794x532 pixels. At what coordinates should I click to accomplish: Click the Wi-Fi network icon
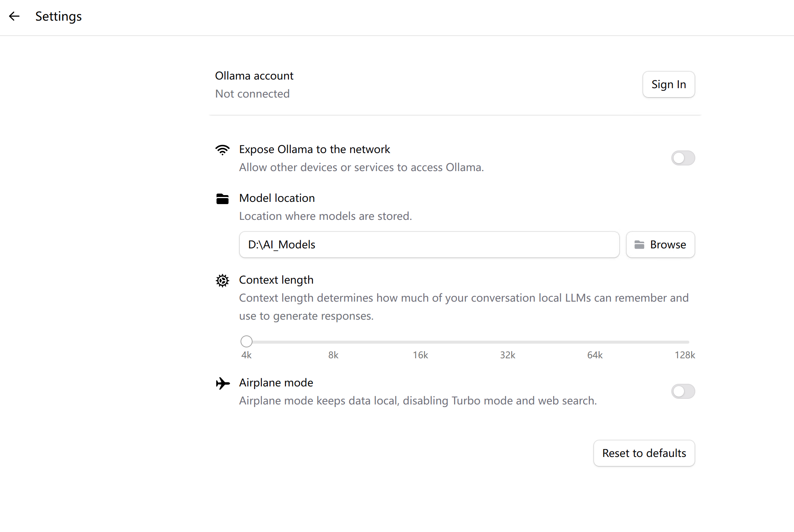223,150
